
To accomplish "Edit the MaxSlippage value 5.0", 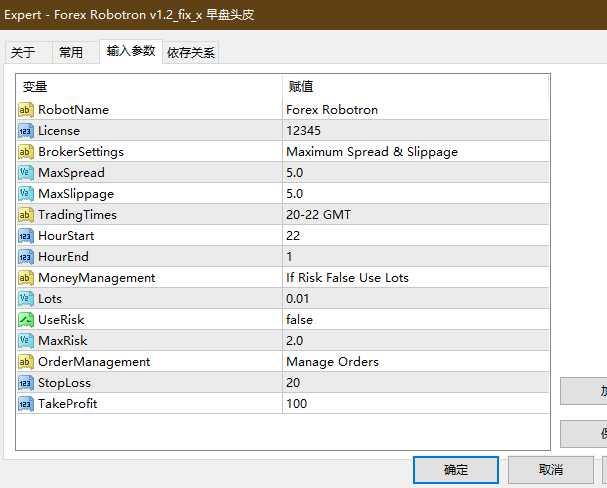I will pyautogui.click(x=295, y=193).
